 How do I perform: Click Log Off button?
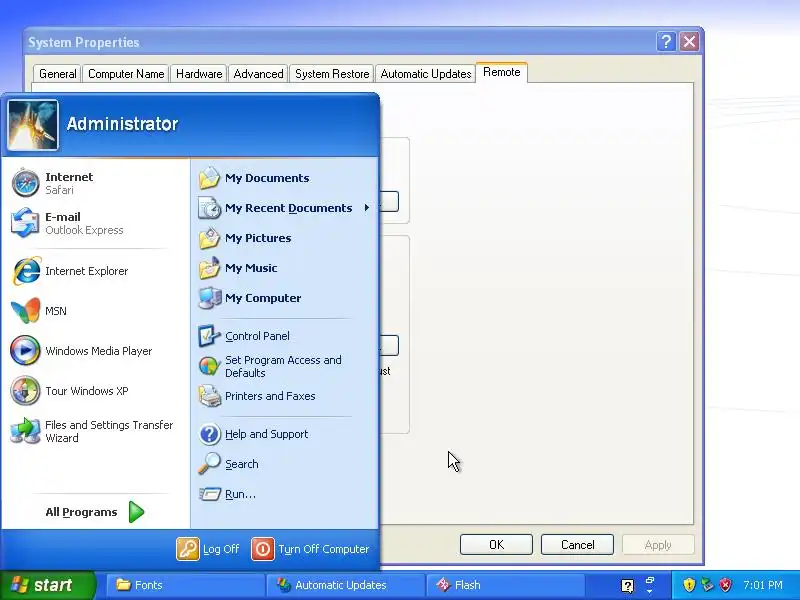pyautogui.click(x=208, y=549)
